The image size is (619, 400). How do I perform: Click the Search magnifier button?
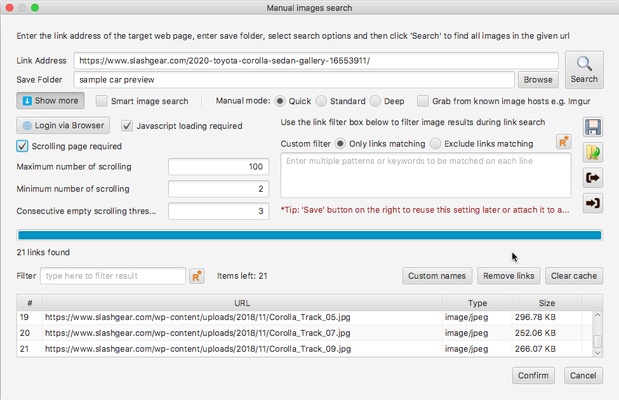point(584,70)
